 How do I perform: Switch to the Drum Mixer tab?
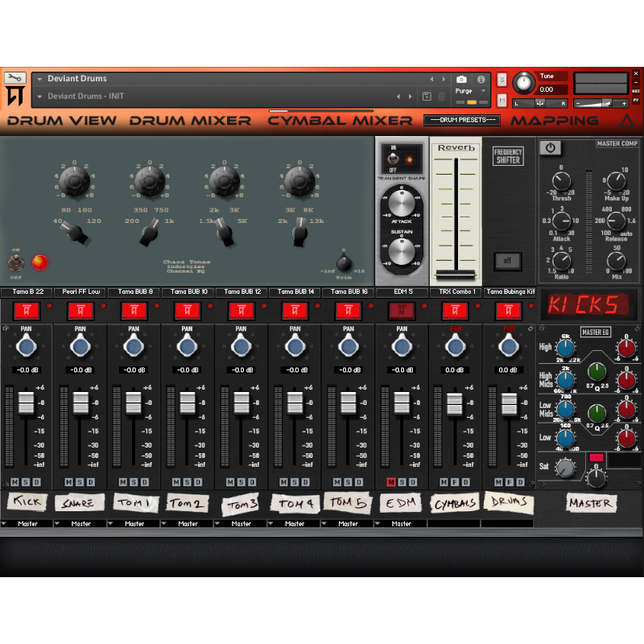tap(190, 121)
